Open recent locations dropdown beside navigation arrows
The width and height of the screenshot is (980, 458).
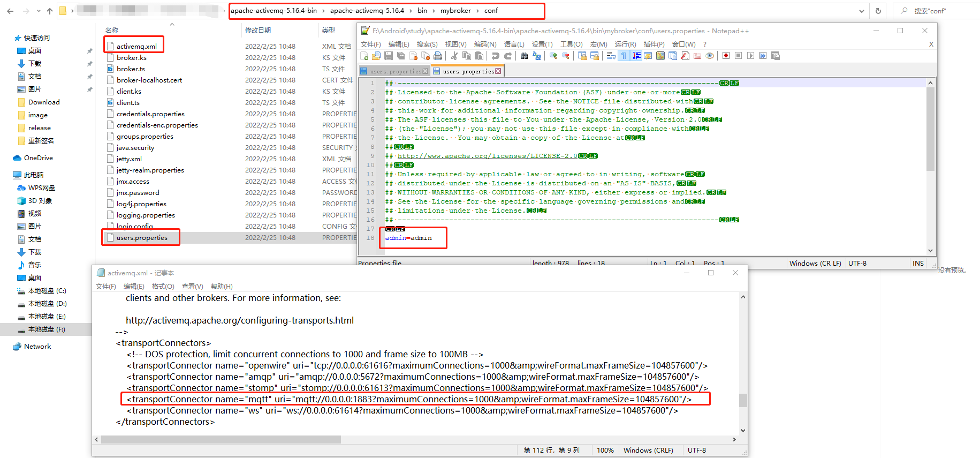tap(39, 11)
